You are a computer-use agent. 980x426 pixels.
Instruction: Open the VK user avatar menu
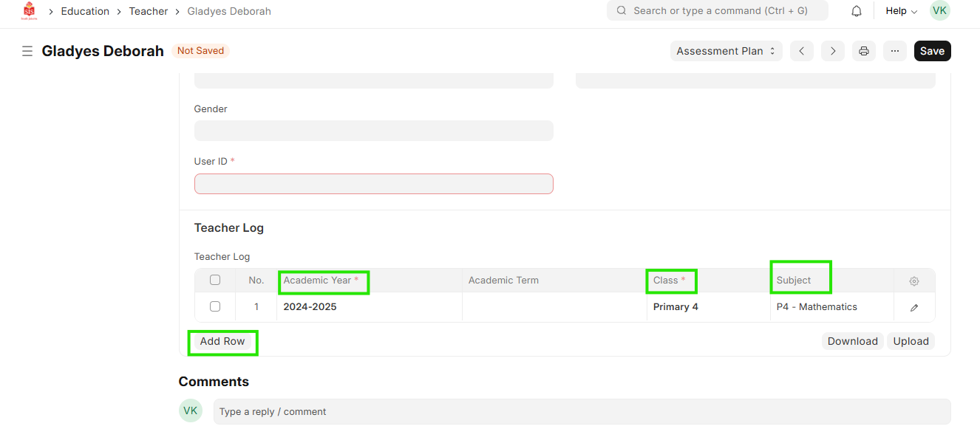939,11
